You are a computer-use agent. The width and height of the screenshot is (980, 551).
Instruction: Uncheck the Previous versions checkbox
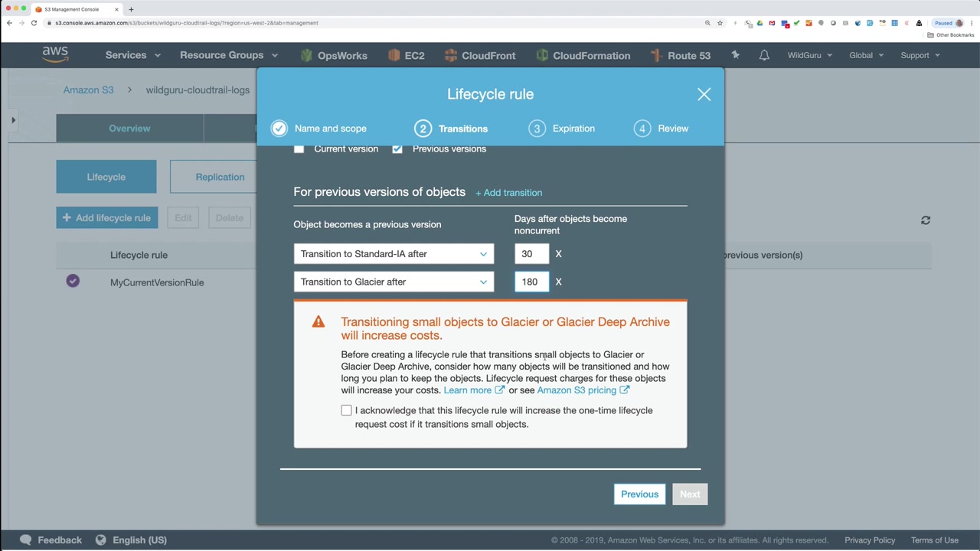coord(397,148)
